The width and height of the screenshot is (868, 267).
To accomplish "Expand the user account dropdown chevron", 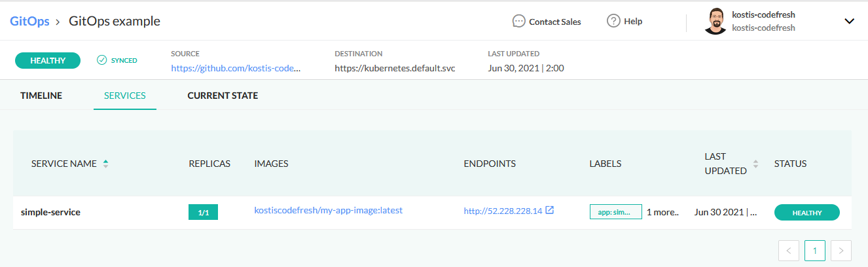I will tap(850, 21).
